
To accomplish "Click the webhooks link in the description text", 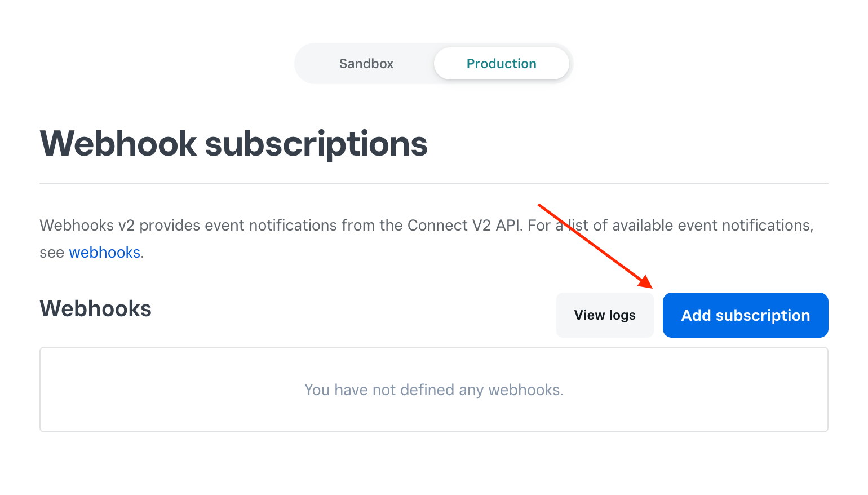I will [104, 252].
